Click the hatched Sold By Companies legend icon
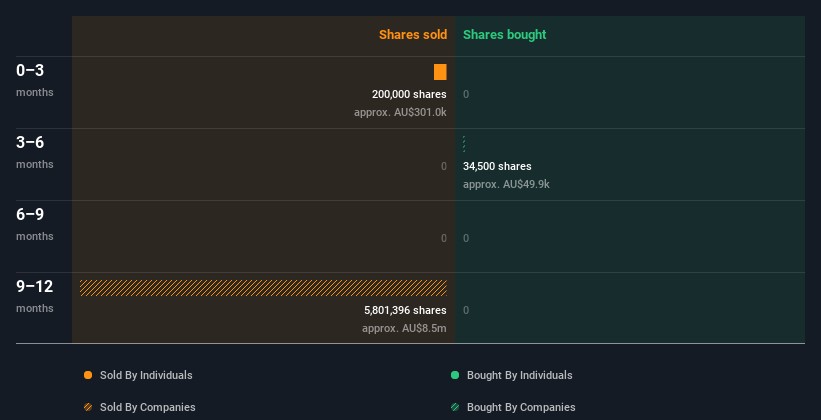 pyautogui.click(x=88, y=407)
